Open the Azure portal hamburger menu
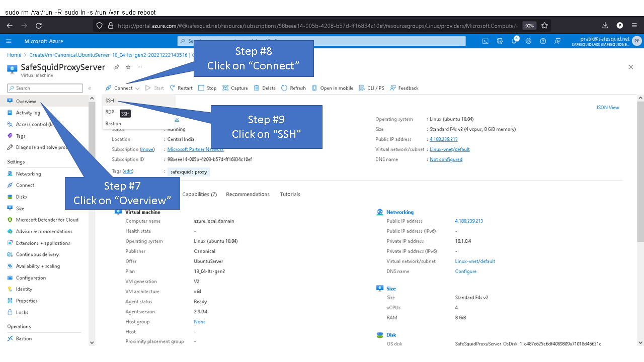The height and width of the screenshot is (362, 644). tap(9, 41)
